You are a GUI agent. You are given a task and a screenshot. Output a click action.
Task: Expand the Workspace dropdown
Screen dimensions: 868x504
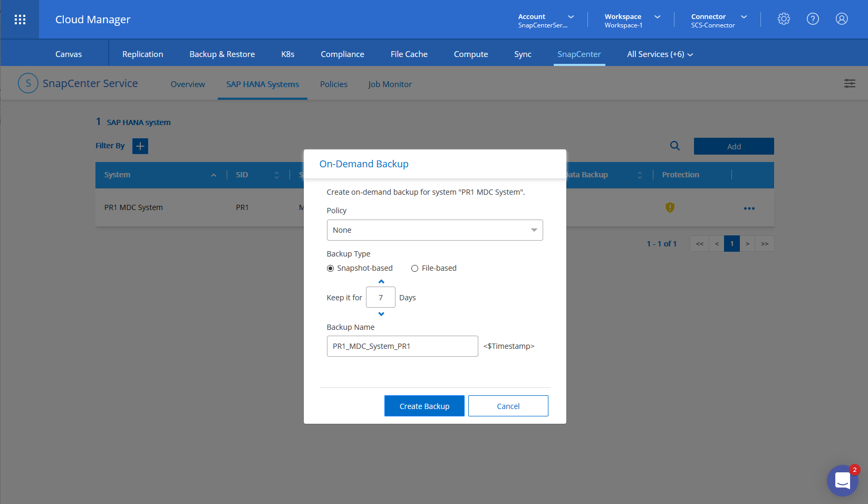click(x=658, y=17)
